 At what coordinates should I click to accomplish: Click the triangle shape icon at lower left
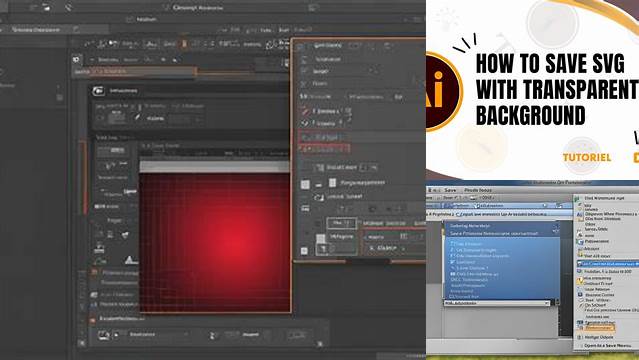coord(130,260)
